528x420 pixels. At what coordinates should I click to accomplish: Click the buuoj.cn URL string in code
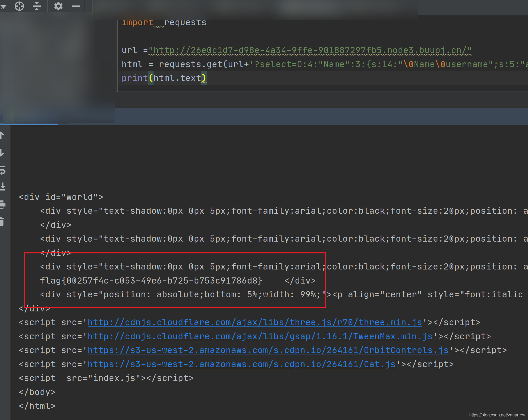pyautogui.click(x=310, y=50)
